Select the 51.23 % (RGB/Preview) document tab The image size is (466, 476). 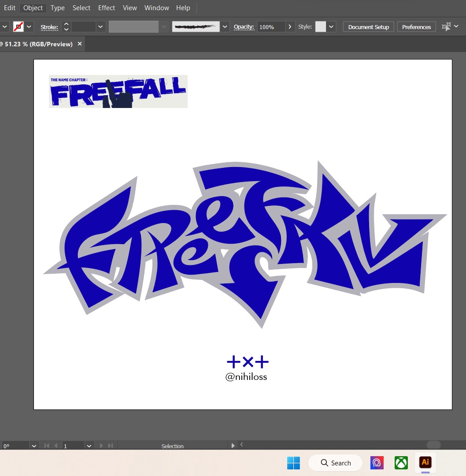pos(38,44)
